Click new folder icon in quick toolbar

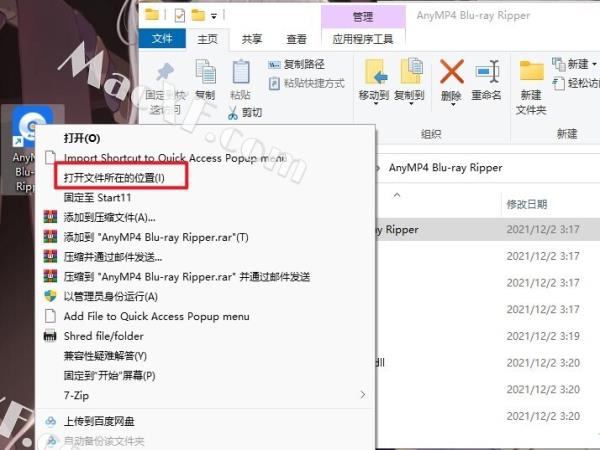pos(198,15)
